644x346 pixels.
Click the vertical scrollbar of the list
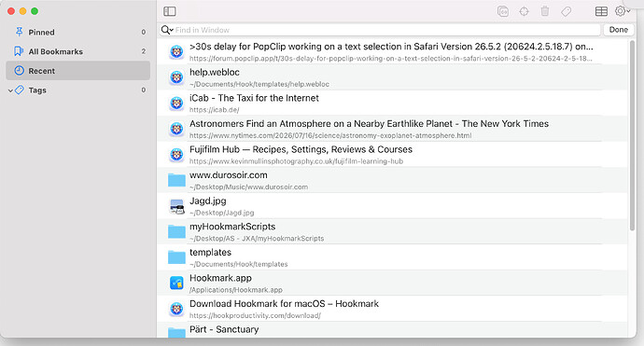633,135
